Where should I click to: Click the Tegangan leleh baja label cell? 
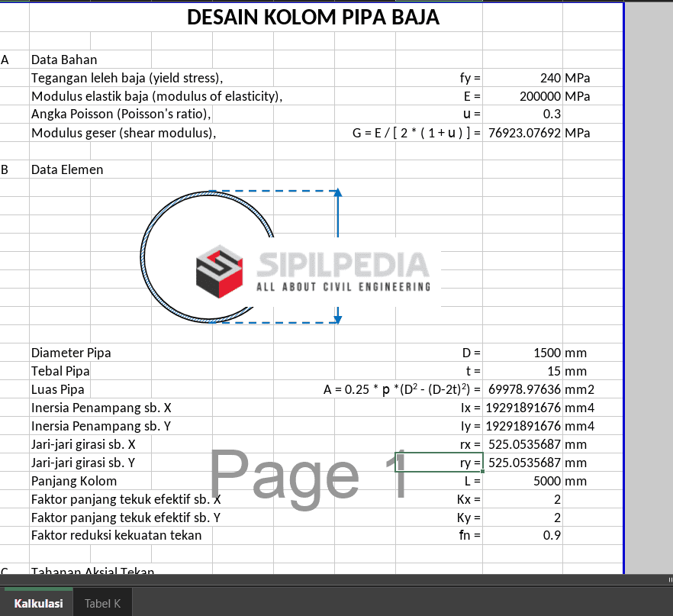pos(127,78)
